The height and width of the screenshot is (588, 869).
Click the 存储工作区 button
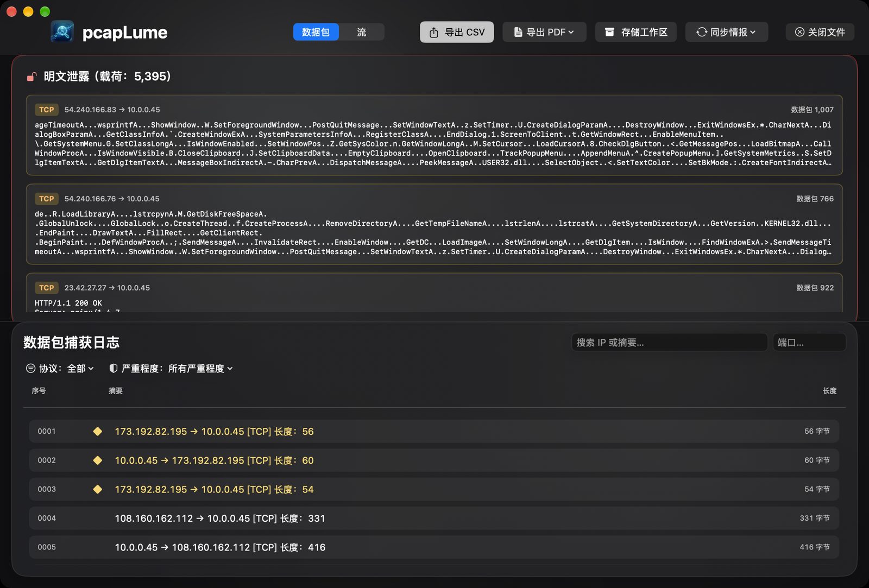click(x=636, y=32)
